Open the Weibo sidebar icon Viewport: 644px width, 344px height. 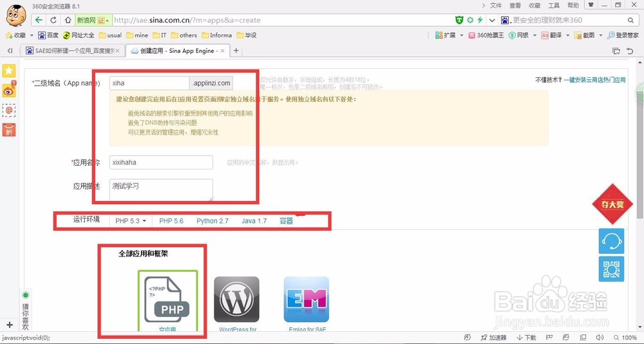[x=9, y=89]
